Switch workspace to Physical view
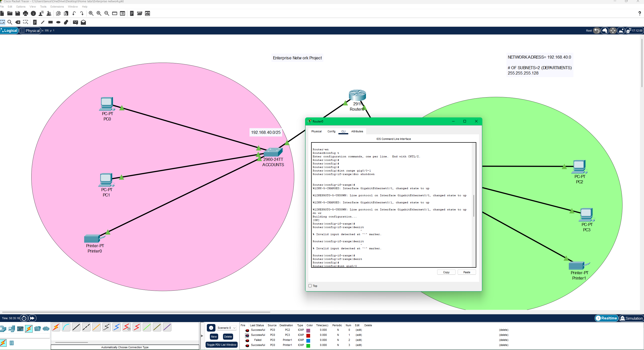 click(30, 31)
